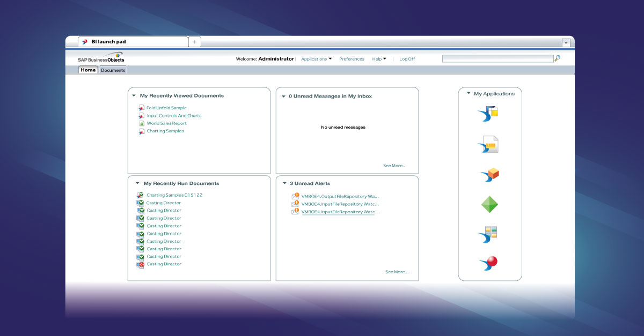Open the World Sales Report link
Viewport: 644px width, 336px height.
point(167,123)
